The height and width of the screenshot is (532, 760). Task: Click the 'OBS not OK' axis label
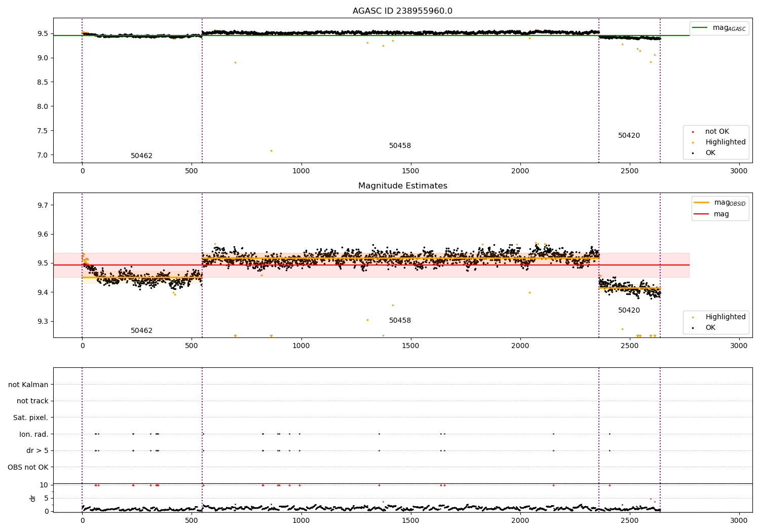click(x=28, y=467)
